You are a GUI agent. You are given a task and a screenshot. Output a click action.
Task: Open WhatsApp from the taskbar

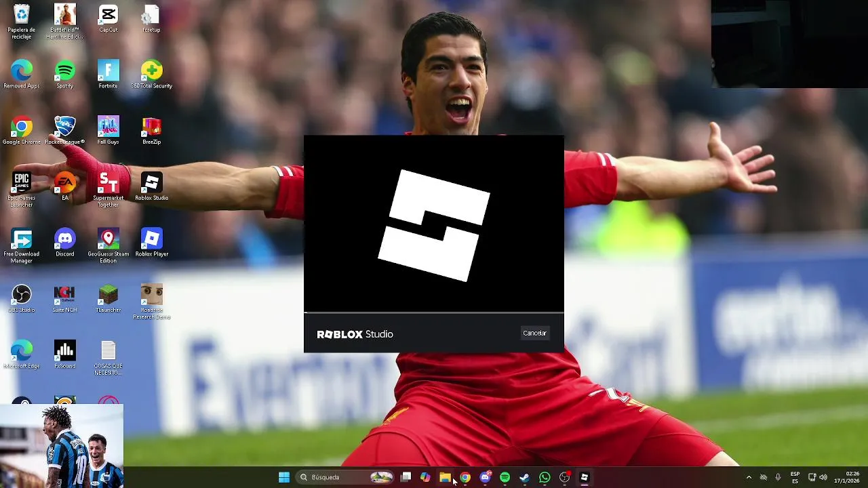(x=545, y=477)
